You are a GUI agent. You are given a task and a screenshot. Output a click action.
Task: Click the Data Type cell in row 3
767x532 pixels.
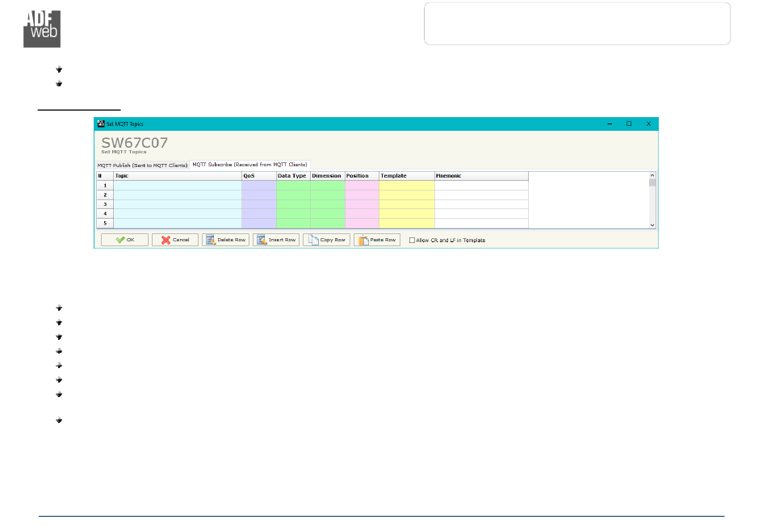293,204
